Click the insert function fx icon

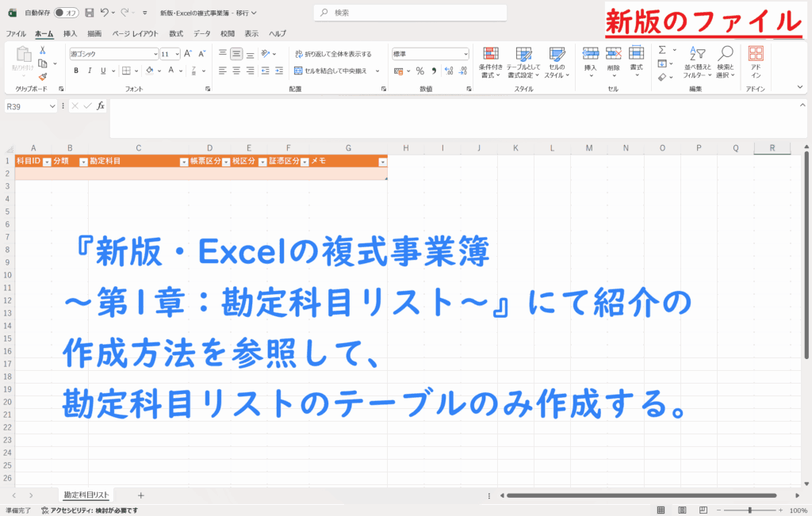tap(101, 106)
